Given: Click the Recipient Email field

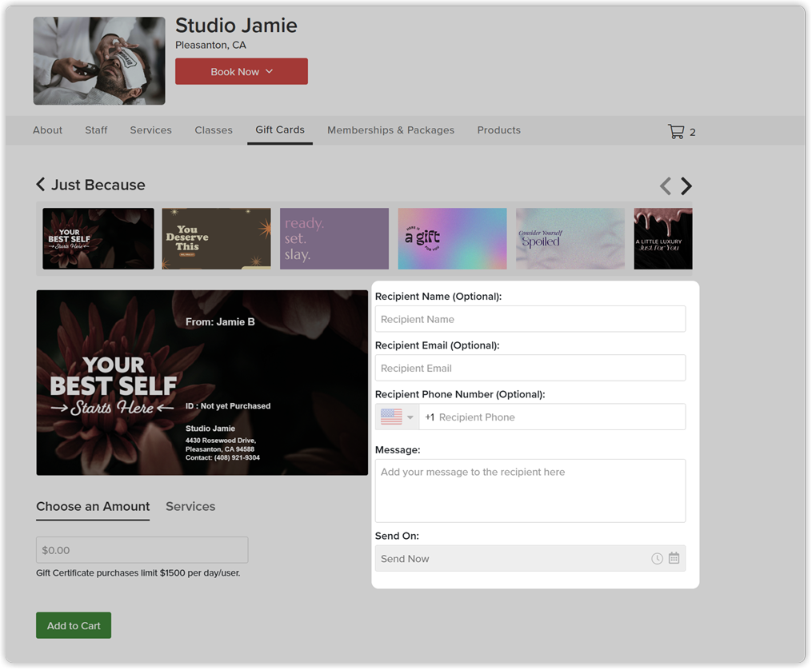Looking at the screenshot, I should [x=530, y=368].
